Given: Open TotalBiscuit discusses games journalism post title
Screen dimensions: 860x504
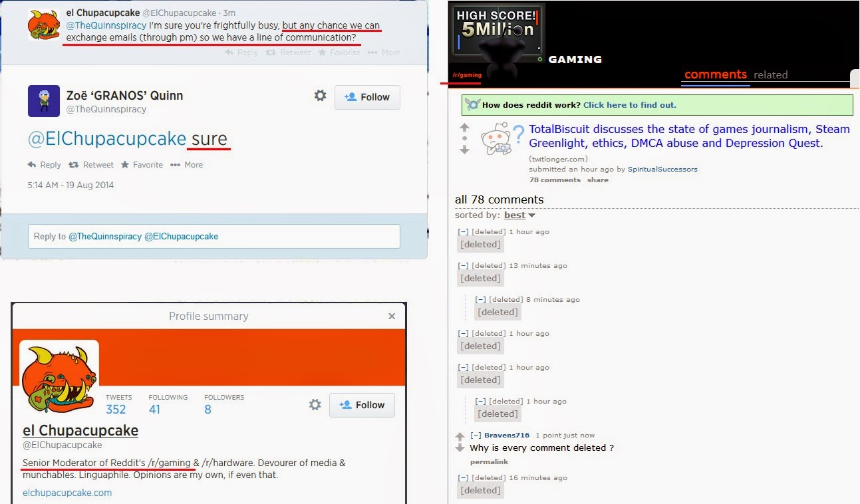Looking at the screenshot, I should click(x=689, y=136).
